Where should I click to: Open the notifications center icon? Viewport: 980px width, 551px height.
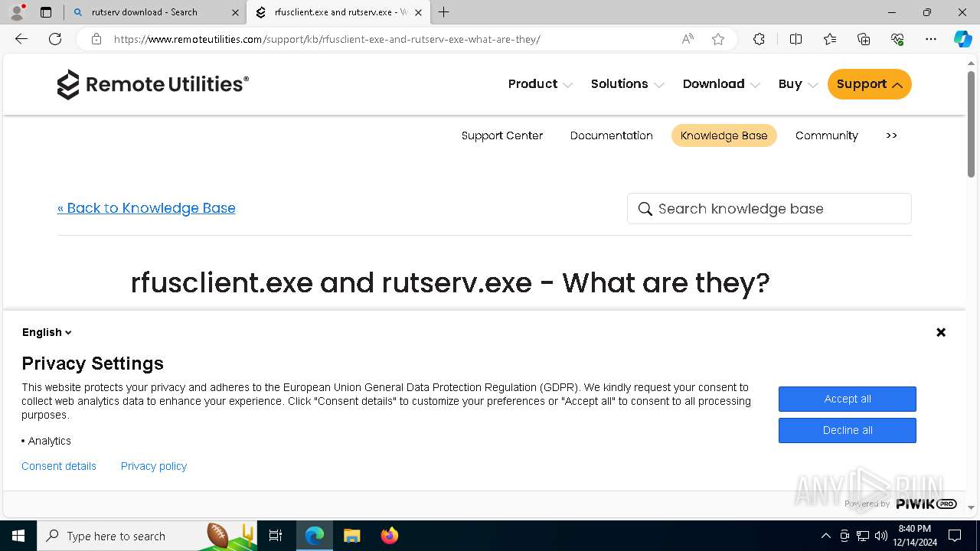coord(955,536)
